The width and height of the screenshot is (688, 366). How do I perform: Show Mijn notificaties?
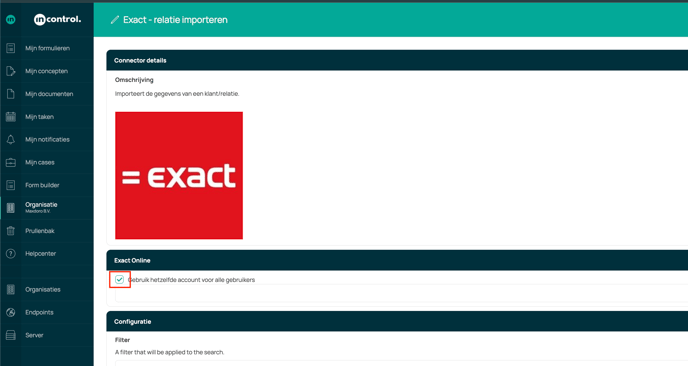[x=47, y=140]
